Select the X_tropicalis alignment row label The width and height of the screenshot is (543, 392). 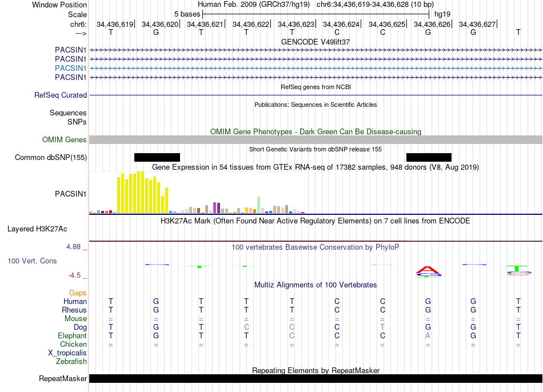pos(67,353)
